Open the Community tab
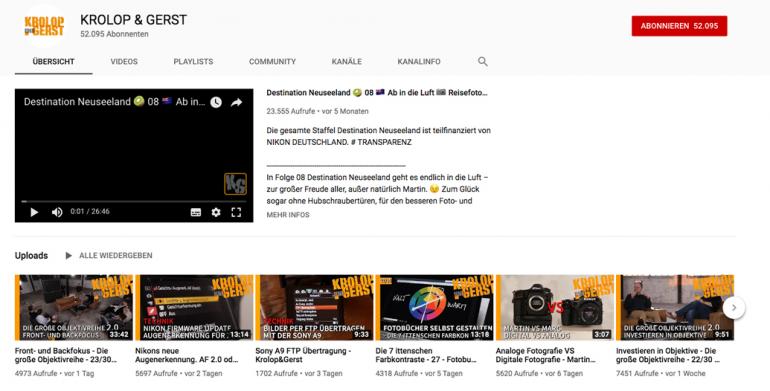 click(272, 61)
